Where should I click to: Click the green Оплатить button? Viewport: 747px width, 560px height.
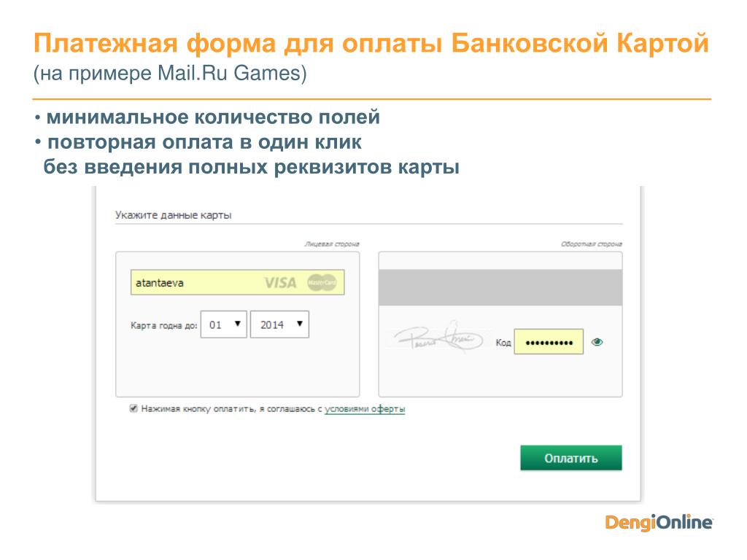570,458
